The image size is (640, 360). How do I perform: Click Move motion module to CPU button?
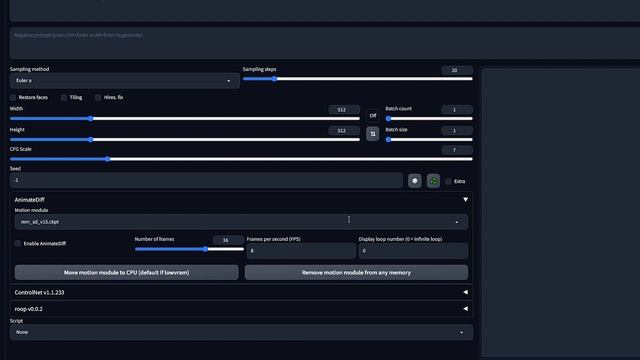point(127,272)
